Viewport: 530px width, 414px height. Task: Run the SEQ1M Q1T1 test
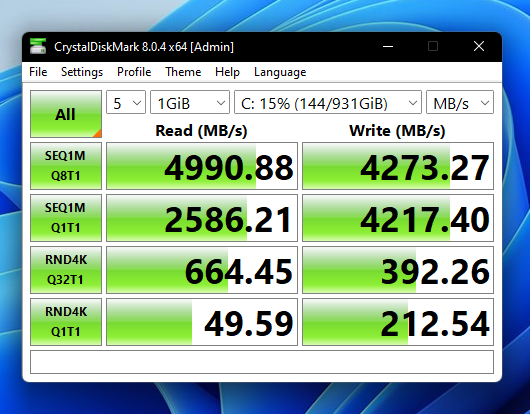[x=66, y=218]
